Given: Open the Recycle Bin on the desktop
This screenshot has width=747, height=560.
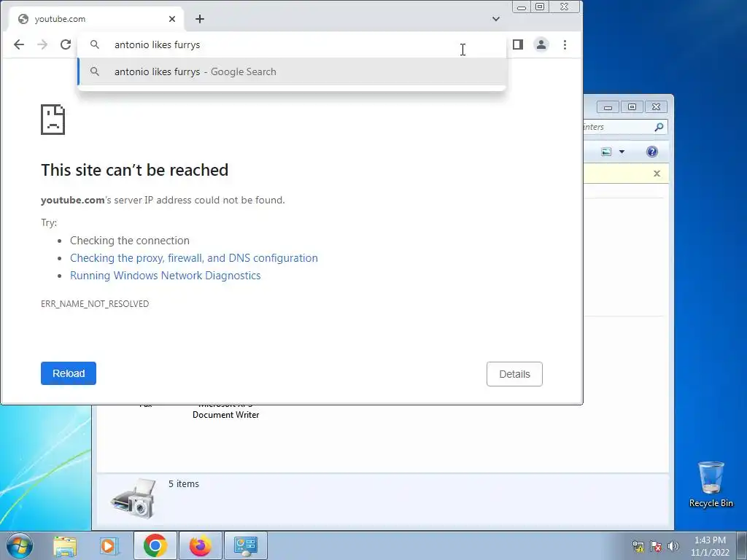Looking at the screenshot, I should [711, 484].
